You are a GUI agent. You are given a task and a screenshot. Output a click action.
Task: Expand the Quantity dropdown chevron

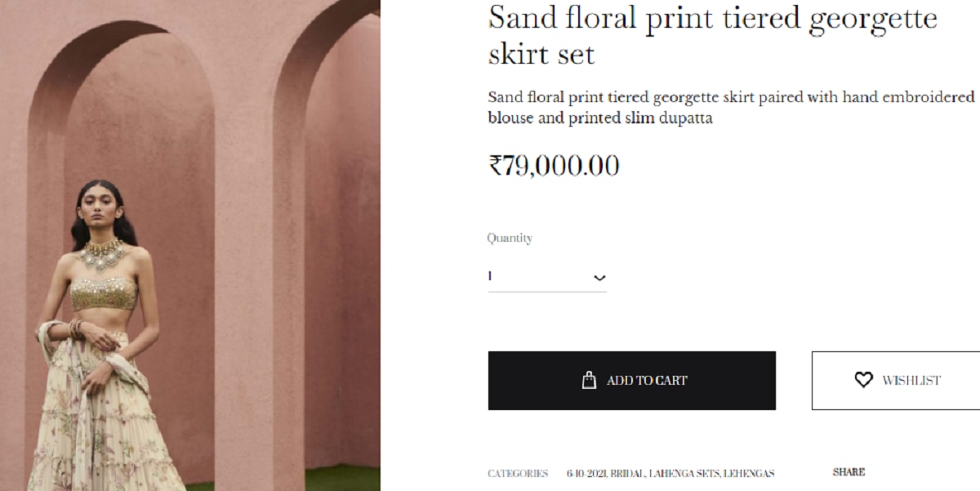[x=599, y=278]
